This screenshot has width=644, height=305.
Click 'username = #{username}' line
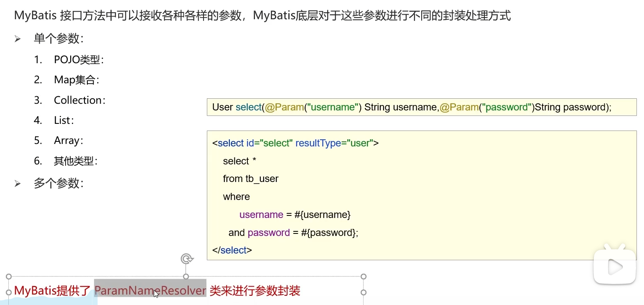(295, 215)
